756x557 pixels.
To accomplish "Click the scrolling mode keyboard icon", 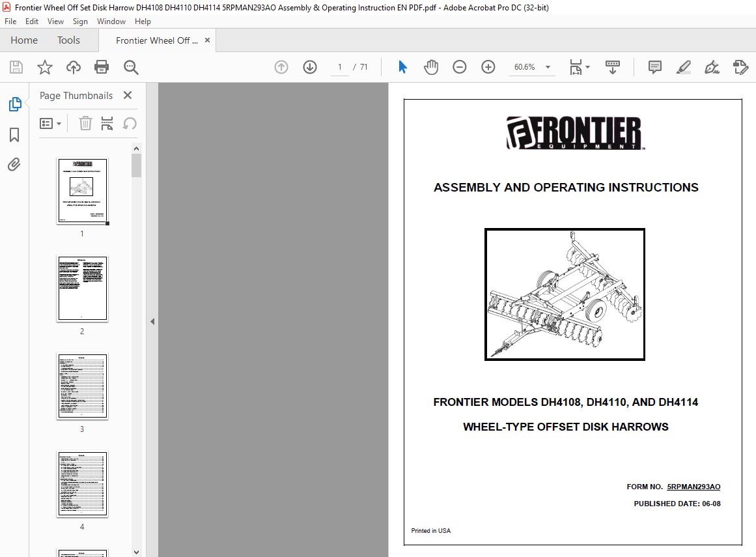I will [x=612, y=67].
